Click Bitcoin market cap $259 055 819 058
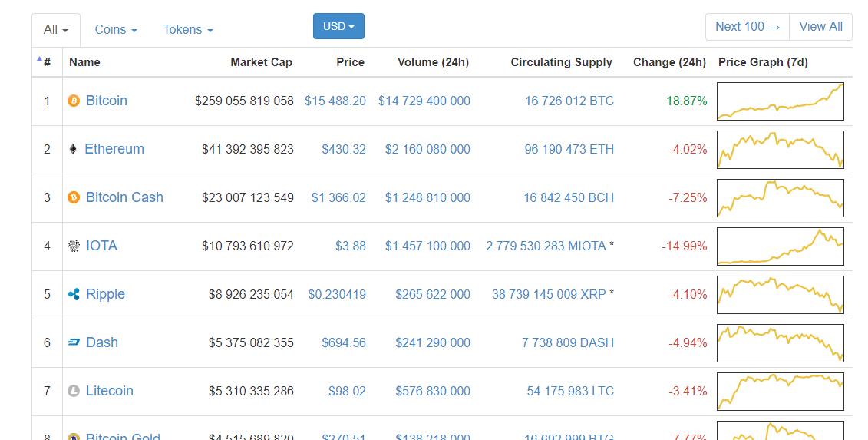 pyautogui.click(x=244, y=101)
